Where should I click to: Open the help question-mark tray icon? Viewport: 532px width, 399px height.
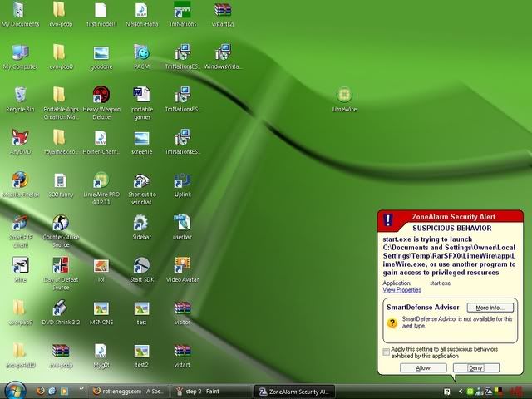pos(447,392)
